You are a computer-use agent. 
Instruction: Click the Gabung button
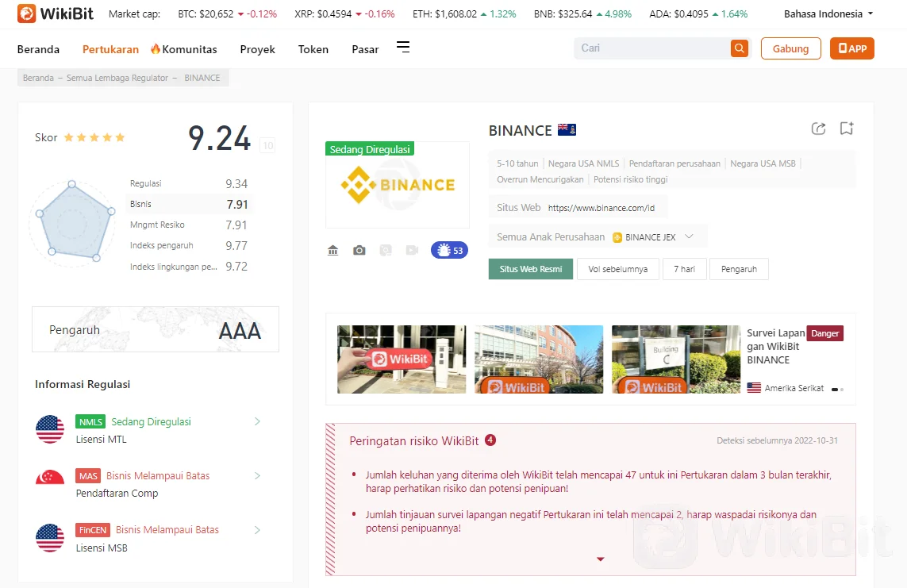coord(790,48)
